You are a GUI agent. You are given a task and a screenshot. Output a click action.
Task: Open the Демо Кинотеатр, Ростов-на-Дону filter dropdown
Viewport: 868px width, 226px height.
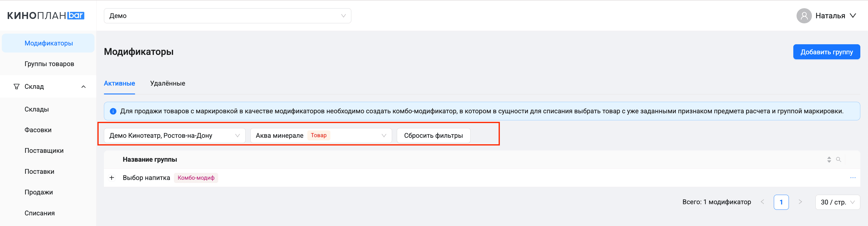coord(174,136)
